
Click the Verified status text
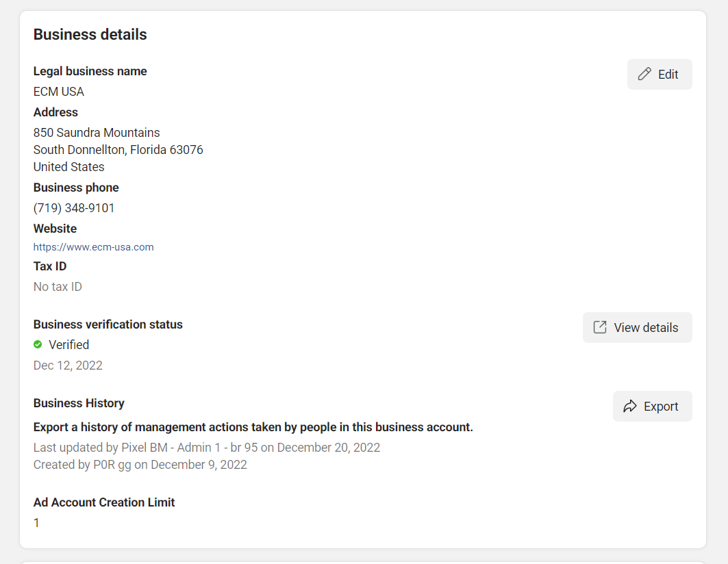point(68,345)
